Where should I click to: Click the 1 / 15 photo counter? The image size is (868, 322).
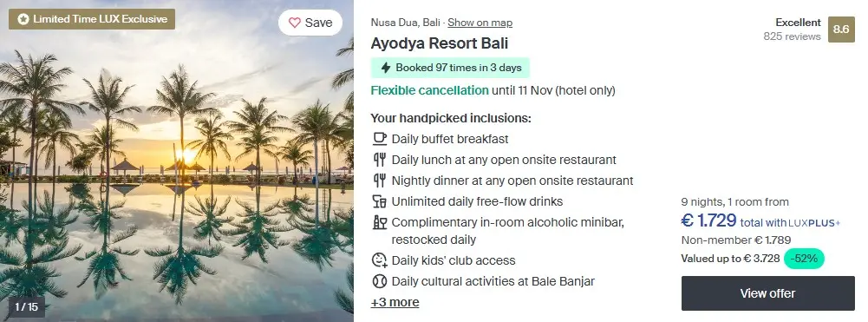27,306
